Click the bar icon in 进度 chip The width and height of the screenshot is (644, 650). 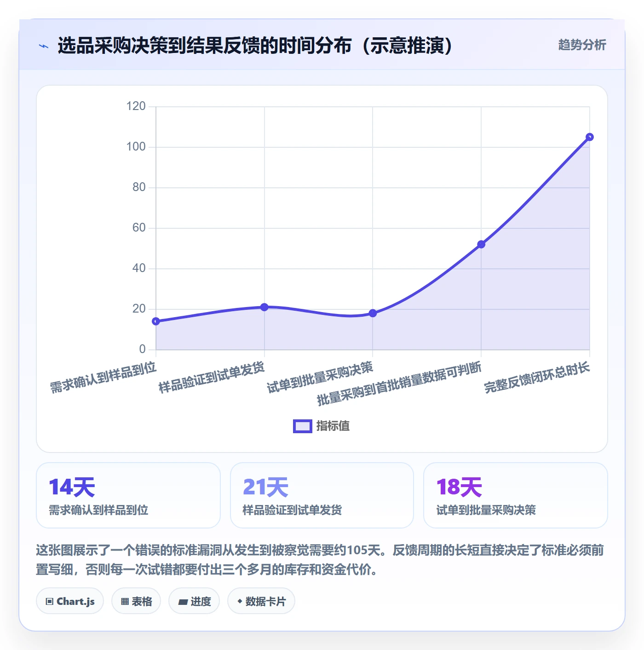183,602
